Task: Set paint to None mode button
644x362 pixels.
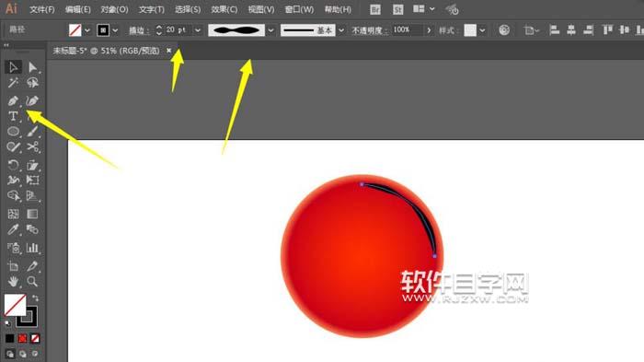Action: coord(35,339)
